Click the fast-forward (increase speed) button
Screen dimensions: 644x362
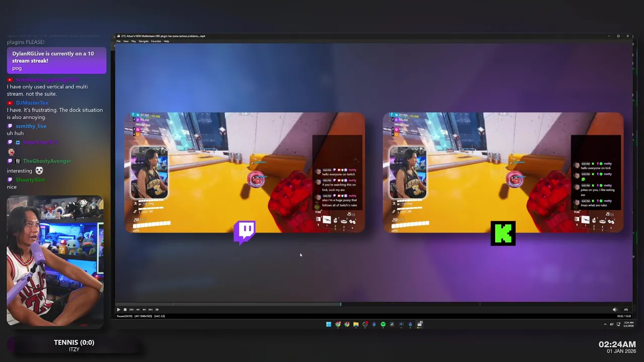(x=144, y=310)
